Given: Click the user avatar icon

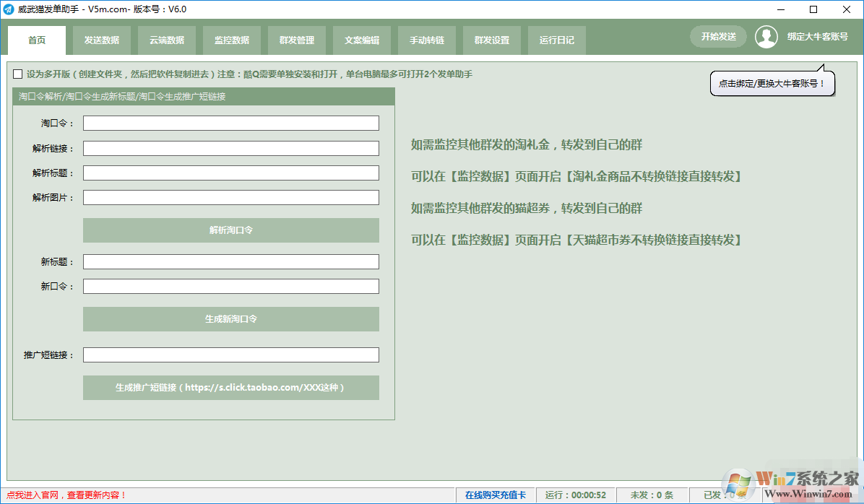Looking at the screenshot, I should 766,37.
